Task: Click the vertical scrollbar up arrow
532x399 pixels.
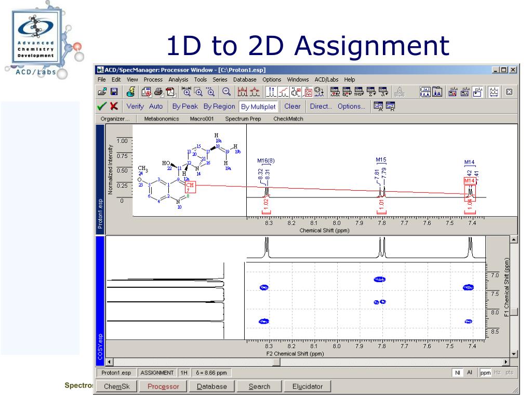Action: [514, 240]
